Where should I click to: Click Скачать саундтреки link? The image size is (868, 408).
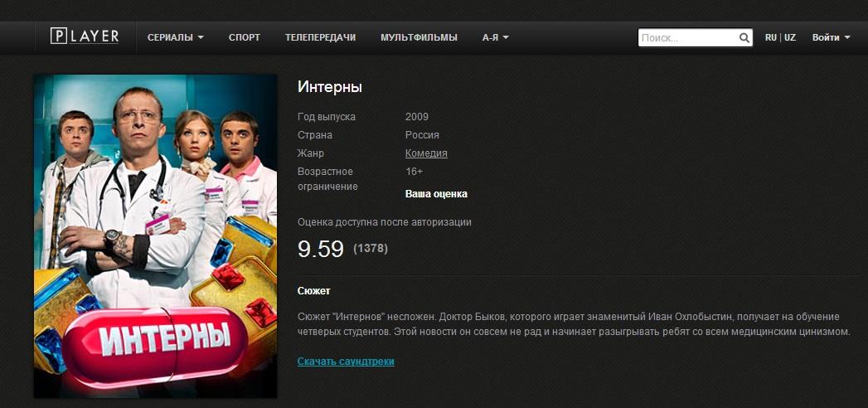pos(346,362)
